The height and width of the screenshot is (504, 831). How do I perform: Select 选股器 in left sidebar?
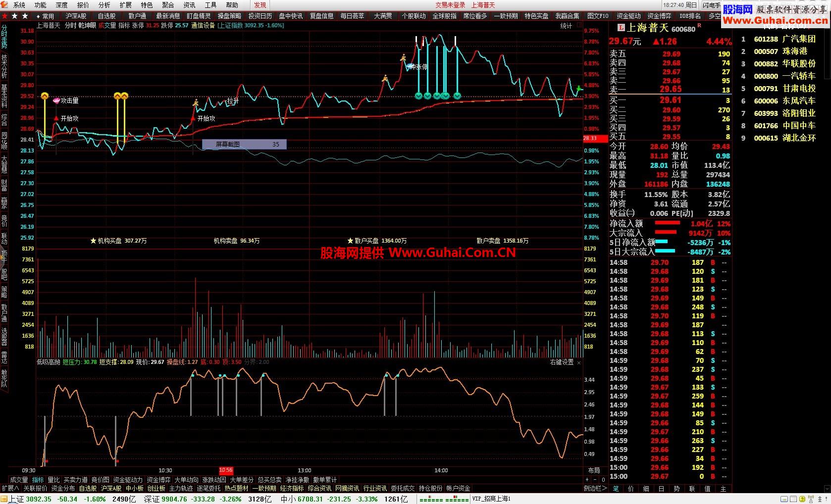pyautogui.click(x=4, y=337)
